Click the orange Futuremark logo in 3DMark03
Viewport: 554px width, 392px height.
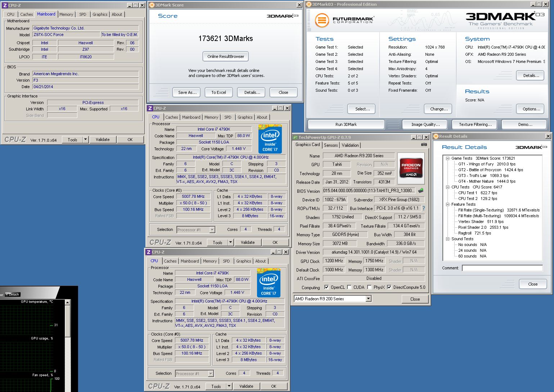[x=322, y=20]
